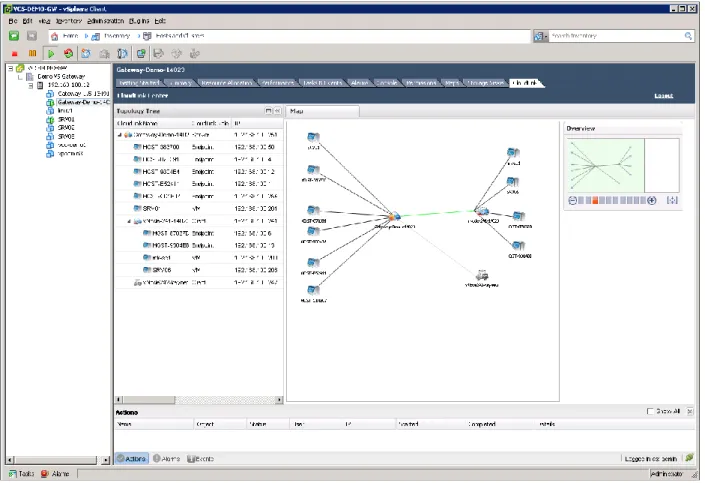Click the Topology Tree panel maximize icon
This screenshot has width=705, height=483.
[x=268, y=111]
